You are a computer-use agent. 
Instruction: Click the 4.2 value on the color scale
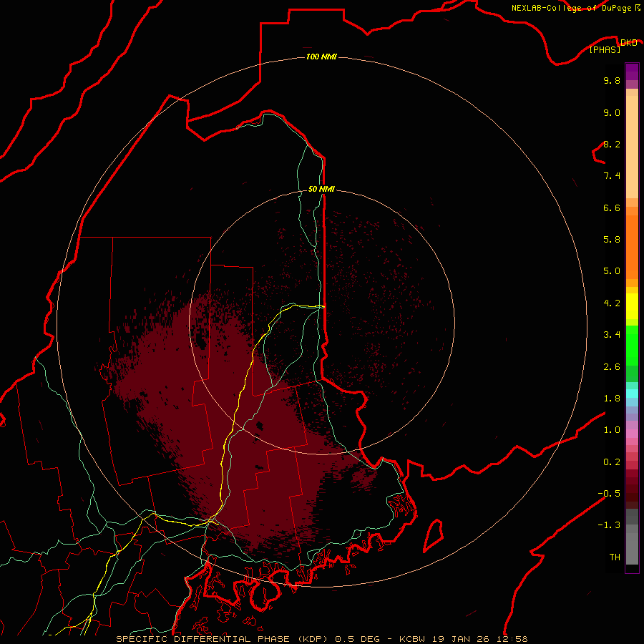tap(612, 303)
